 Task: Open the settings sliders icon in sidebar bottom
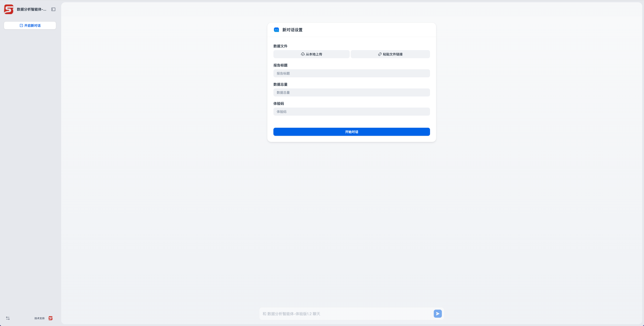point(8,318)
